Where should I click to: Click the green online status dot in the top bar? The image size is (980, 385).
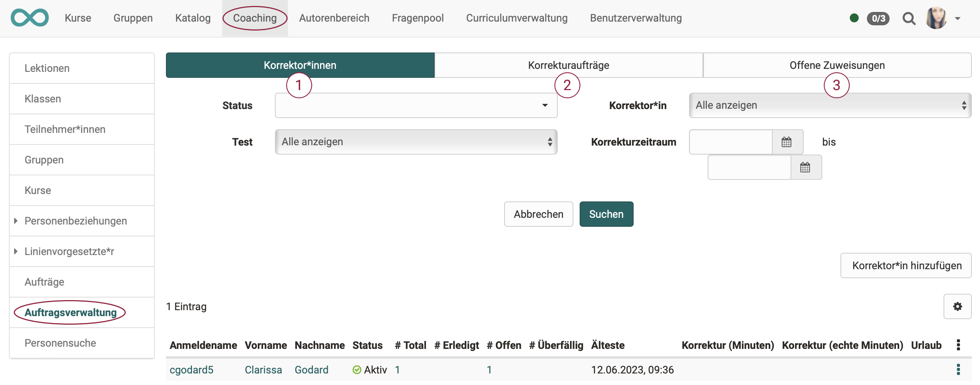click(854, 17)
